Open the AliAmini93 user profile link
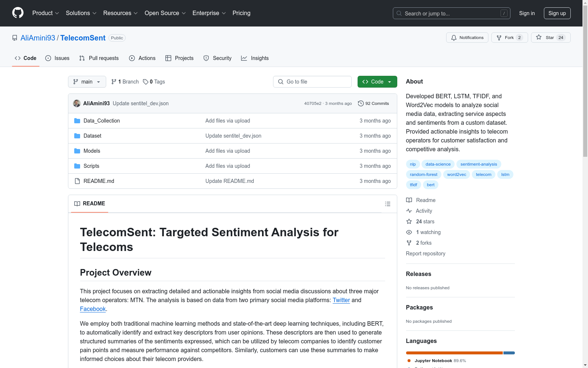Screen dimensions: 588x368 click(38, 38)
